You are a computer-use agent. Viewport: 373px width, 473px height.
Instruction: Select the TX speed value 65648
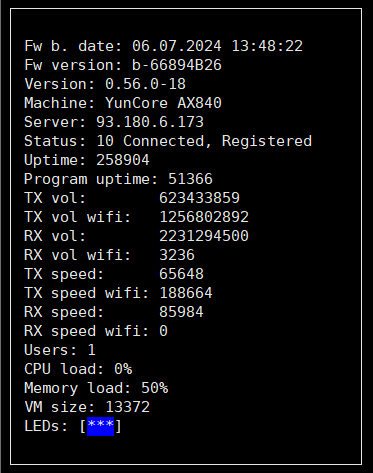(181, 274)
